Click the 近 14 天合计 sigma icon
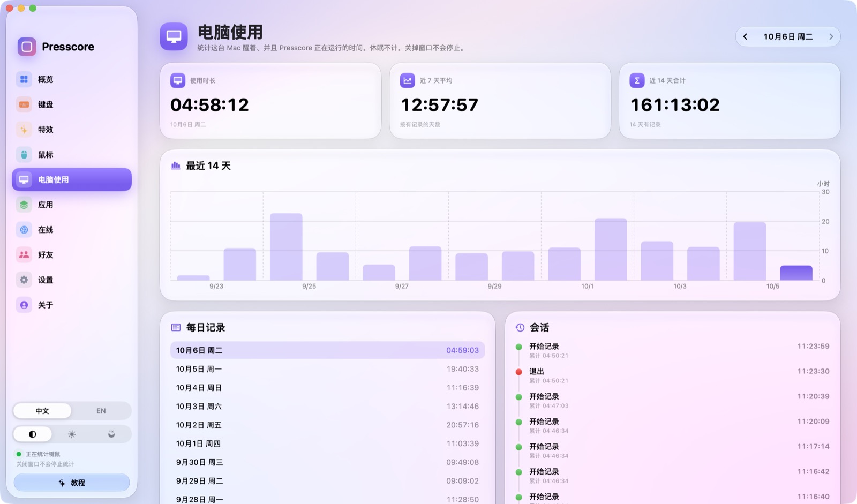Viewport: 857px width, 504px height. (x=637, y=80)
